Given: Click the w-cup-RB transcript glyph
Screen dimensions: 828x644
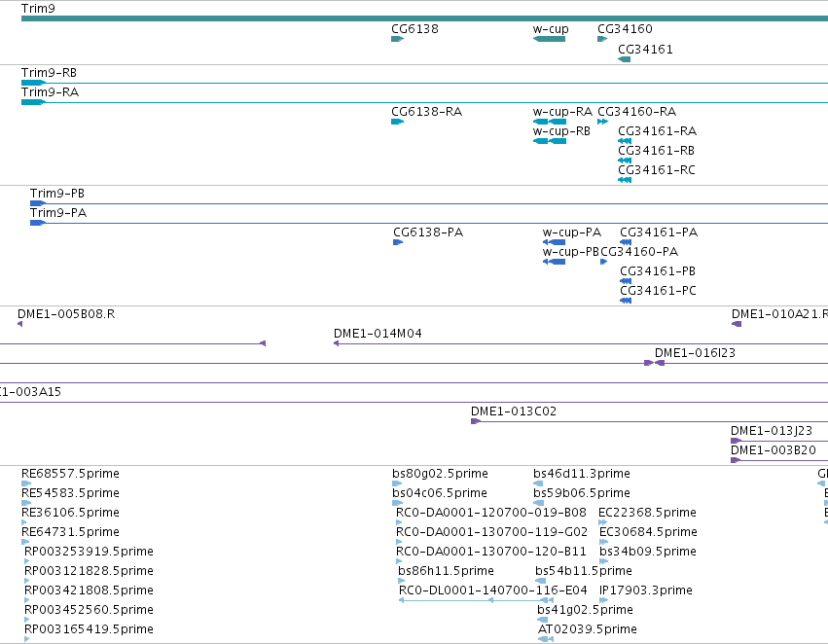Looking at the screenshot, I should 550,141.
